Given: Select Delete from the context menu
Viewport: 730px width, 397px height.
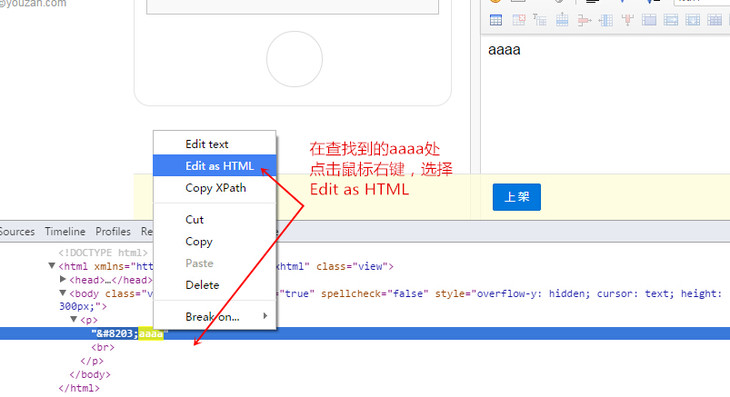Looking at the screenshot, I should [215, 285].
